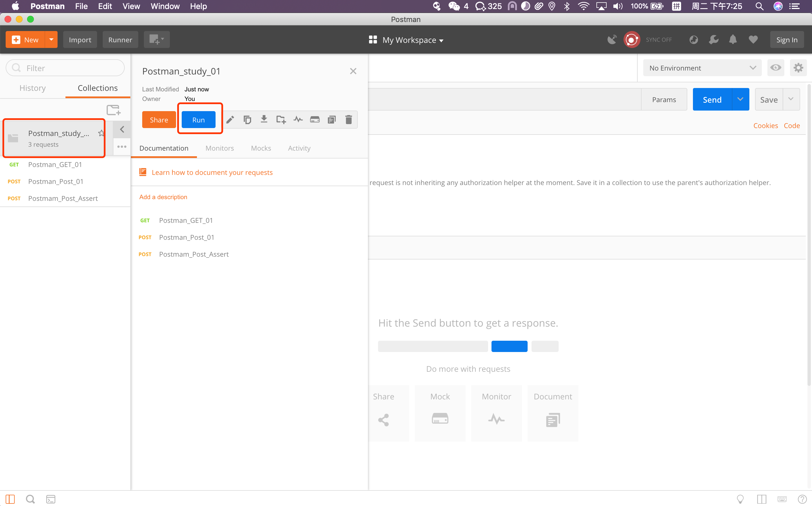Open manage environments gear icon
The height and width of the screenshot is (506, 812).
[x=798, y=68]
